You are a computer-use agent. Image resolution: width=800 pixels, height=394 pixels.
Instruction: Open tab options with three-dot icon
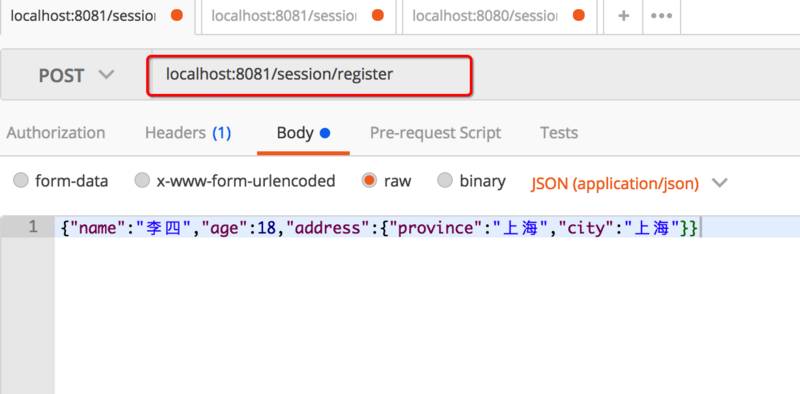661,16
